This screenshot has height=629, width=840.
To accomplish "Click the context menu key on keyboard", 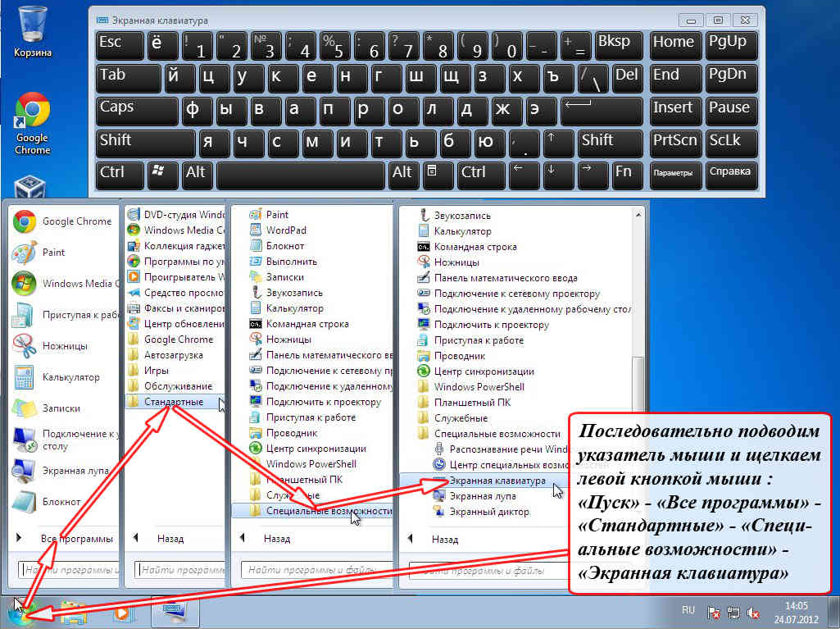I will (x=438, y=175).
